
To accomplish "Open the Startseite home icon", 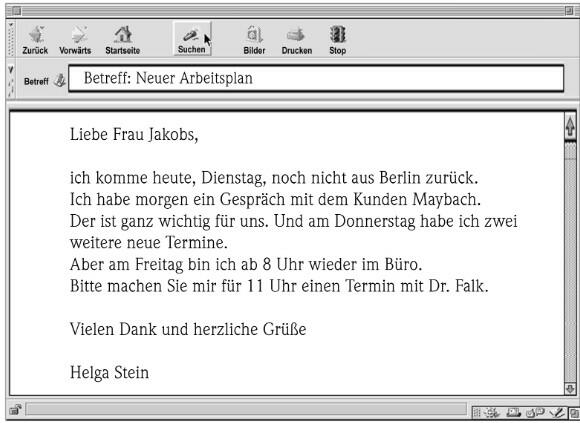I will pyautogui.click(x=123, y=34).
